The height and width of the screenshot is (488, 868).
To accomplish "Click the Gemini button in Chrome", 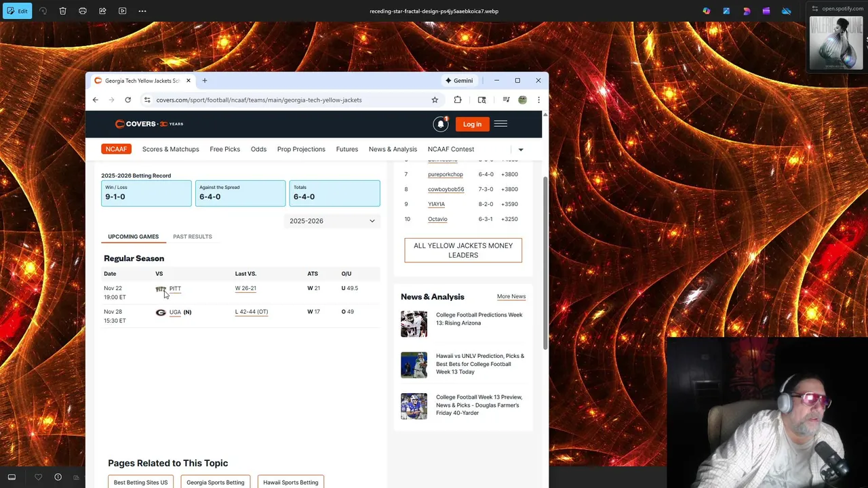I will point(459,81).
